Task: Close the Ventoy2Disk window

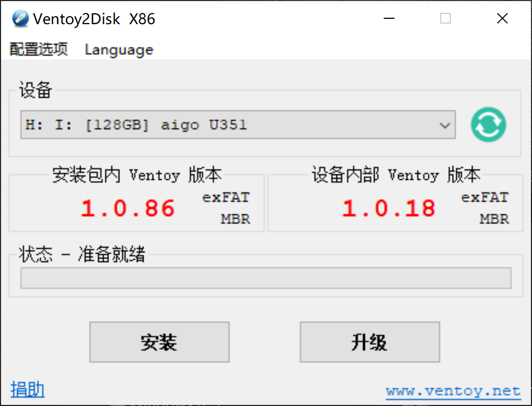Action: coord(502,18)
